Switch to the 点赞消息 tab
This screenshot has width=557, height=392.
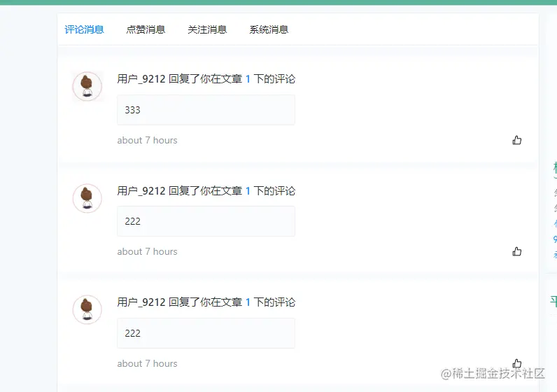point(146,29)
